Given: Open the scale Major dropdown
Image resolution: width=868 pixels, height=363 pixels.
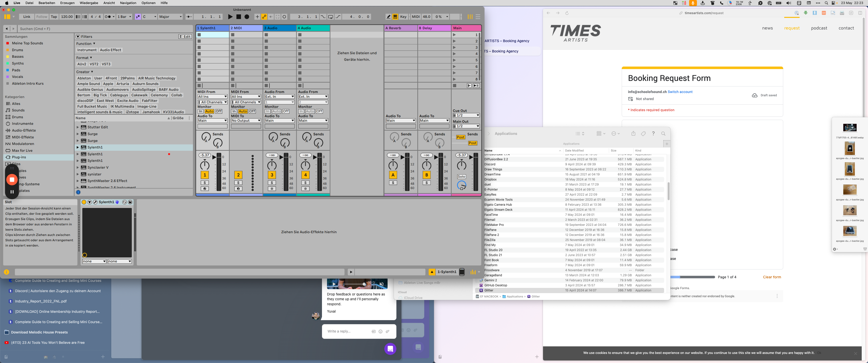Looking at the screenshot, I should coord(171,16).
